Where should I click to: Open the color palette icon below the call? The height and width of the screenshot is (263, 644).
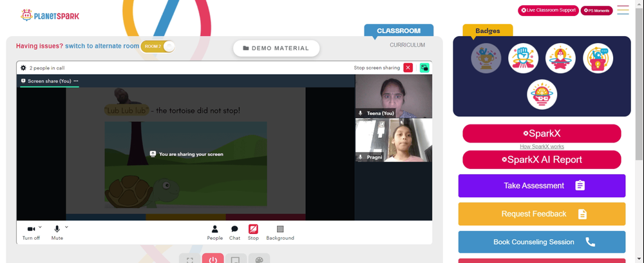(x=259, y=260)
